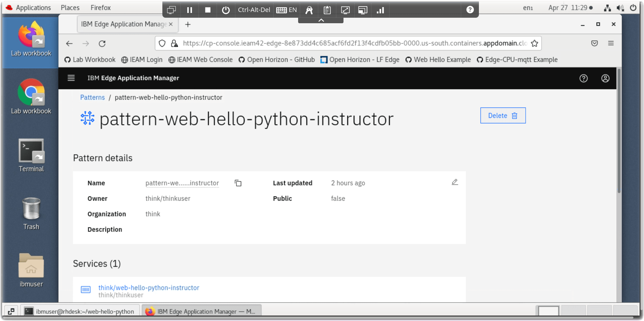Collapse the VM toolbar with the up chevron
644x321 pixels.
321,20
